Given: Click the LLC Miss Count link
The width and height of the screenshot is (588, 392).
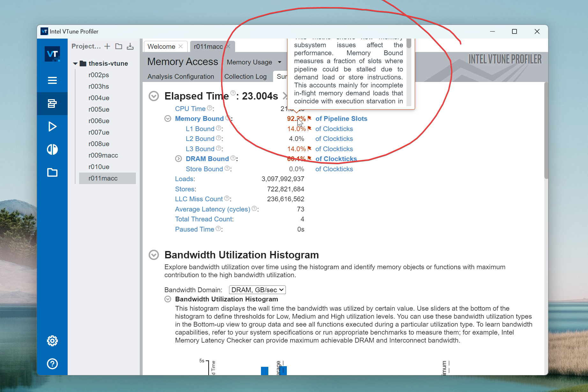Looking at the screenshot, I should pos(199,199).
